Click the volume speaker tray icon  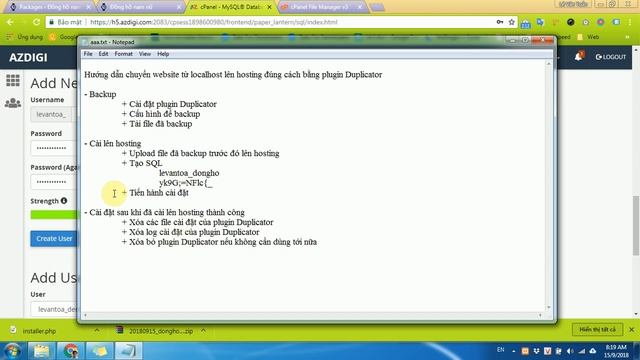point(570,351)
